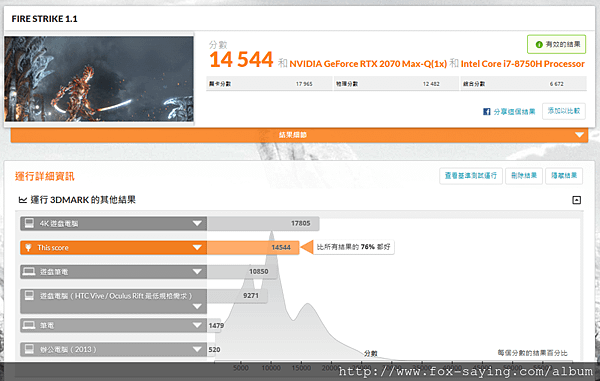Click the Facebook share icon

point(486,112)
